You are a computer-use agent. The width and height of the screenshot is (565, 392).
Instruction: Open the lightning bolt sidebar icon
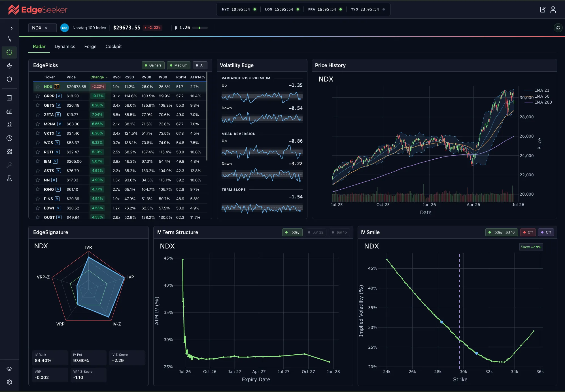pos(9,66)
